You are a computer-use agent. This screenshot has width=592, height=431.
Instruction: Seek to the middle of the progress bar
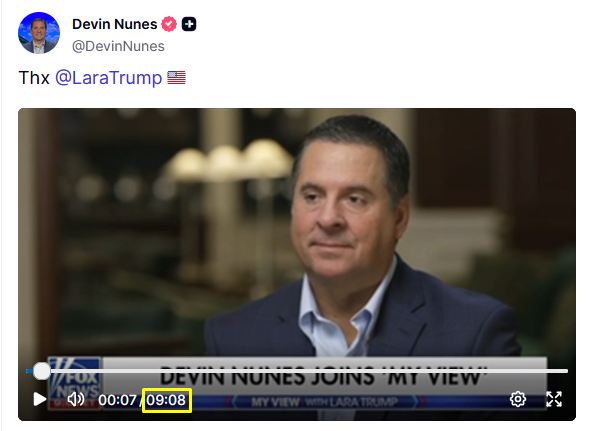point(297,371)
